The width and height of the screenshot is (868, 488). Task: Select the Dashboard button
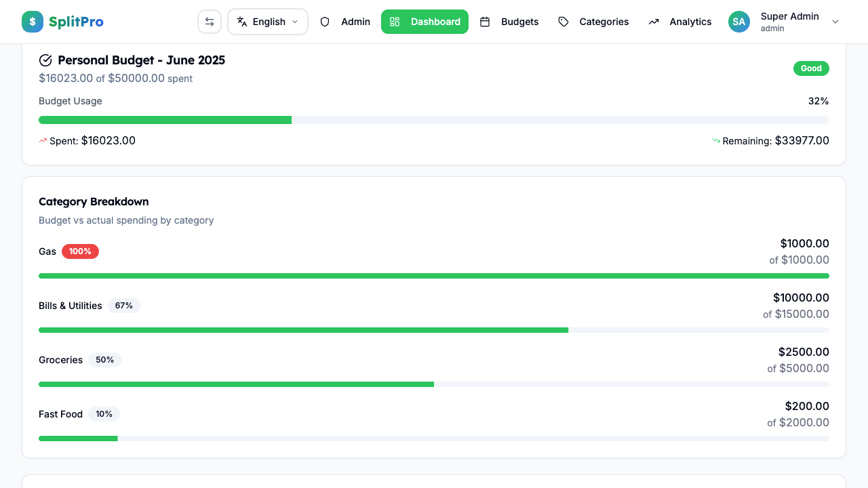point(425,22)
